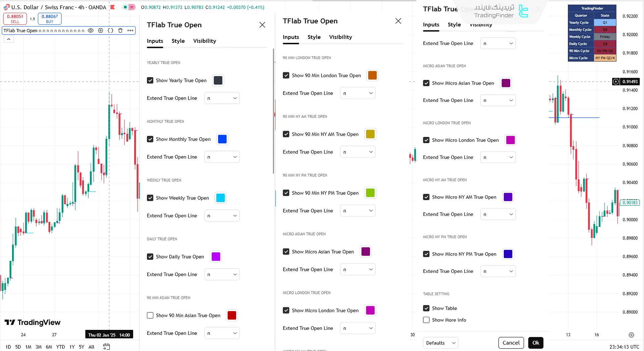Pick the Monthly True Open blue swatch
Image resolution: width=644 pixels, height=351 pixels.
[222, 139]
